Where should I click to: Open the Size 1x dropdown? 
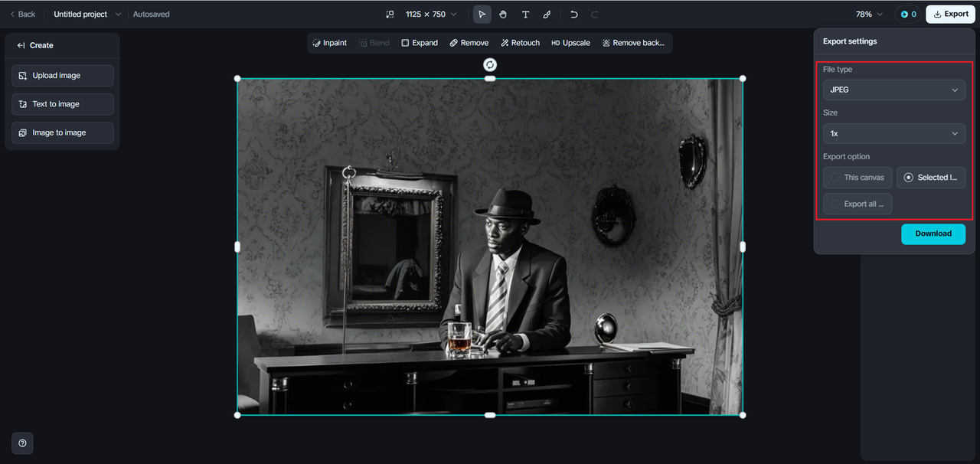pyautogui.click(x=893, y=133)
